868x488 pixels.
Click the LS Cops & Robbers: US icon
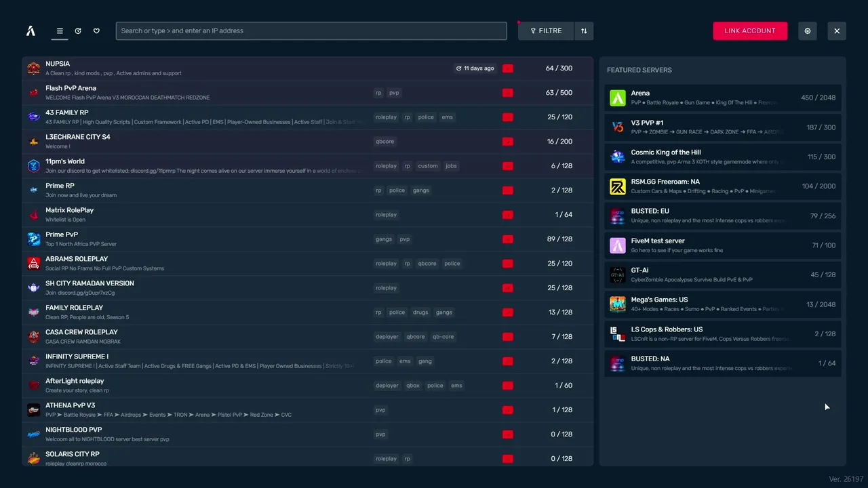pos(618,333)
